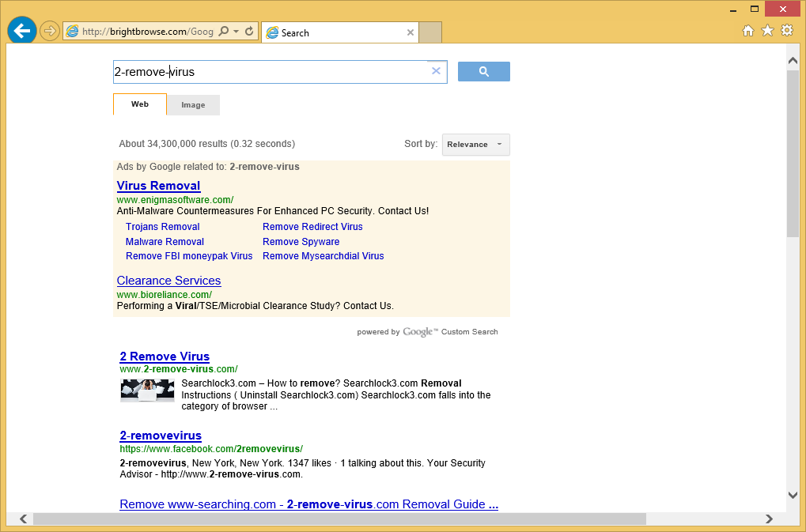806x532 pixels.
Task: Click the magnifier search icon in address bar
Action: pyautogui.click(x=224, y=32)
